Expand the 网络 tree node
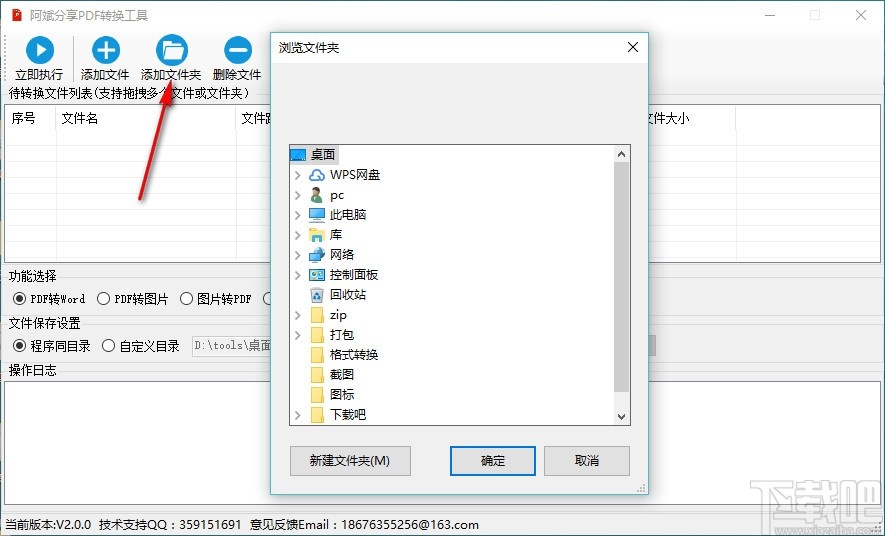Image resolution: width=885 pixels, height=536 pixels. click(x=297, y=255)
